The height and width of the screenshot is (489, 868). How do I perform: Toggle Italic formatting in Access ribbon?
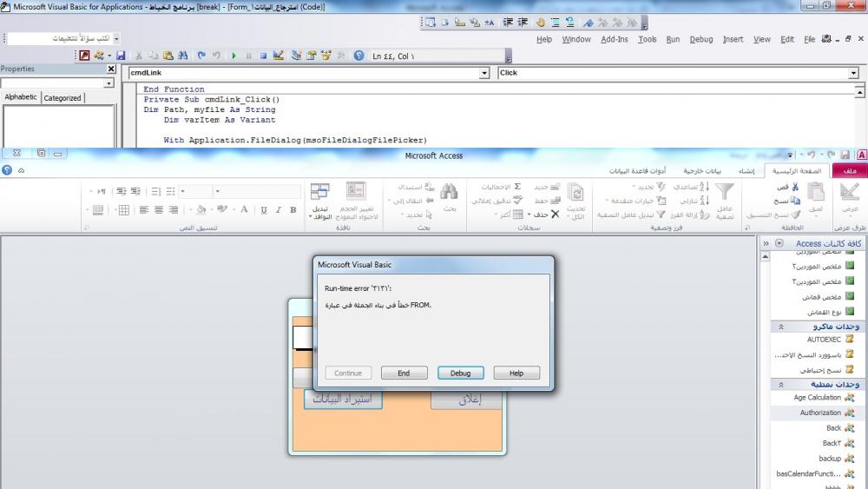279,210
